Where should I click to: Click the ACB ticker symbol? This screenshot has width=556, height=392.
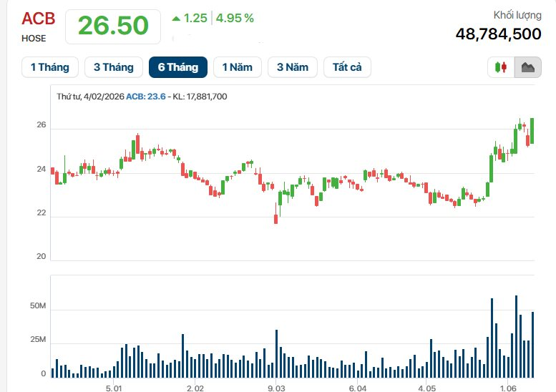coord(39,19)
